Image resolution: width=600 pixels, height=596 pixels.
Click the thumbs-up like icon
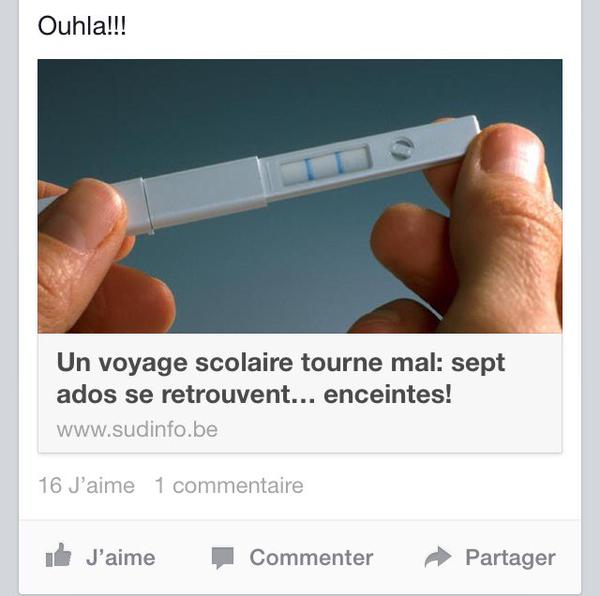point(58,555)
